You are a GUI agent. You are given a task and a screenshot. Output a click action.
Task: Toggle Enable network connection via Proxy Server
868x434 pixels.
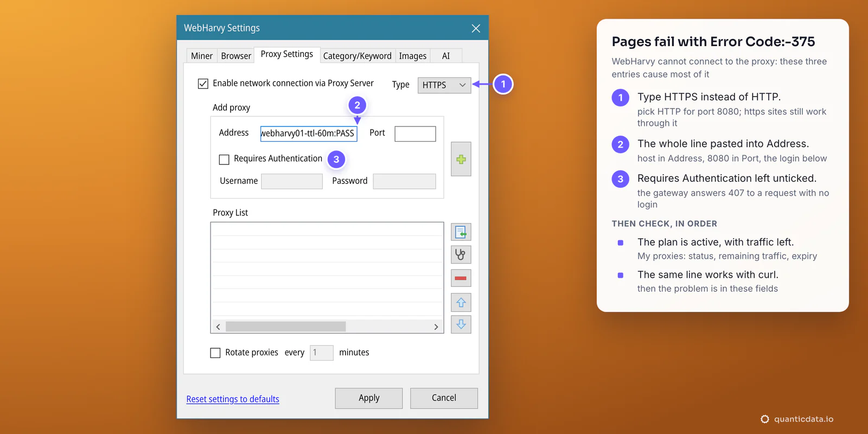[x=203, y=84]
